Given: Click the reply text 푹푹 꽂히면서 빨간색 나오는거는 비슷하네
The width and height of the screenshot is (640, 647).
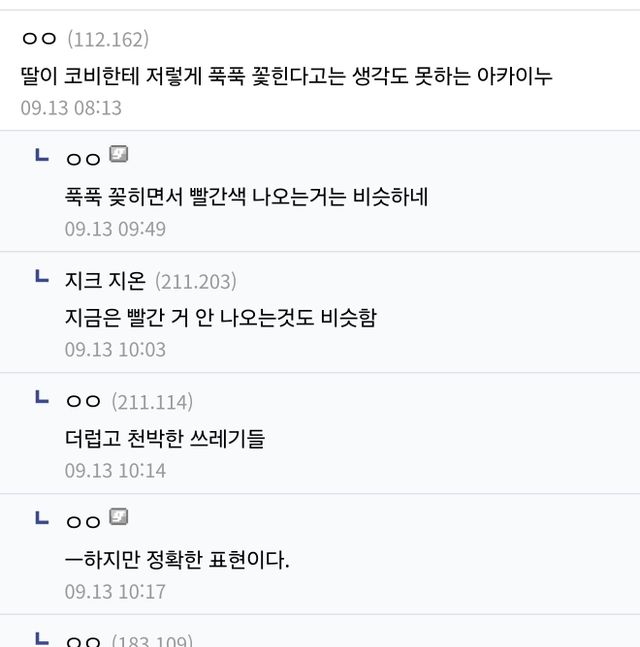Looking at the screenshot, I should [x=246, y=196].
